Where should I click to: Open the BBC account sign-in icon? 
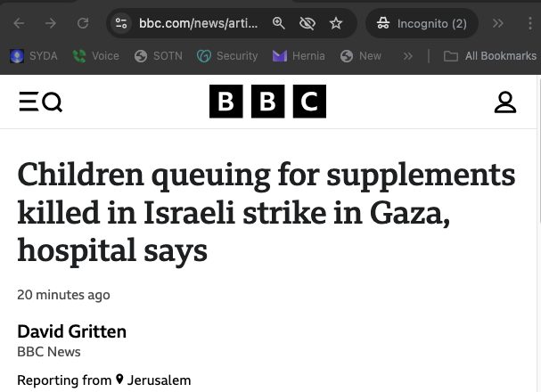click(x=505, y=102)
